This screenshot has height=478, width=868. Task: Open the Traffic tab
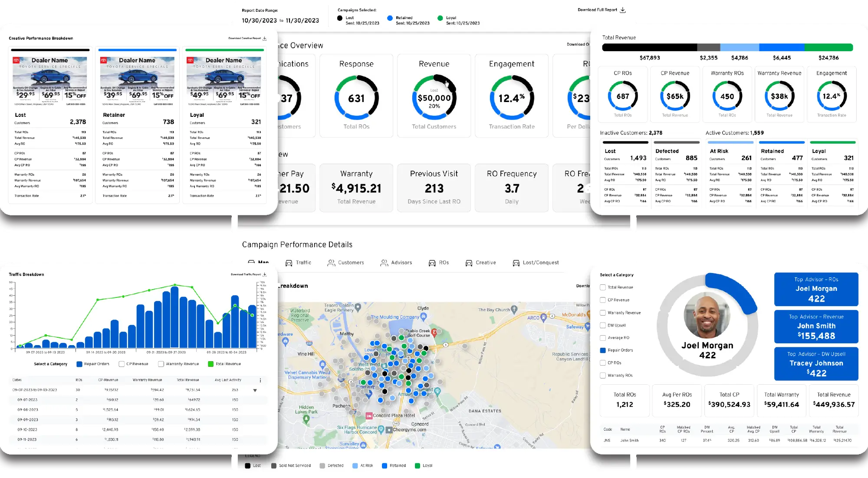pyautogui.click(x=298, y=263)
